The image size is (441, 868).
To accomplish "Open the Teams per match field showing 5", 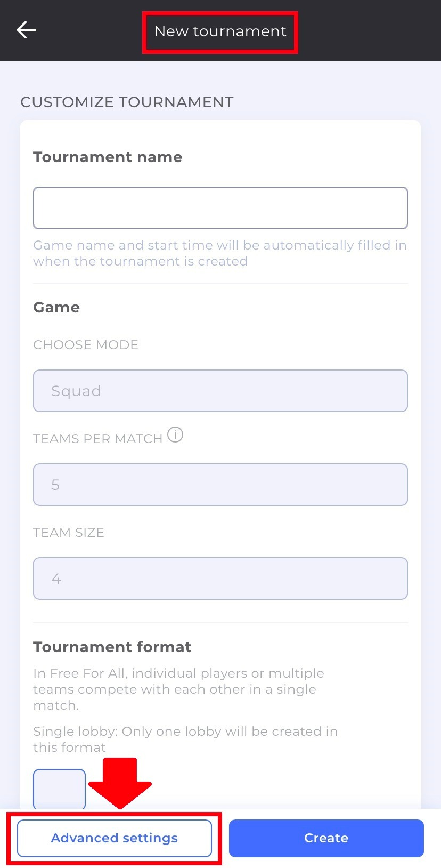I will [x=220, y=485].
